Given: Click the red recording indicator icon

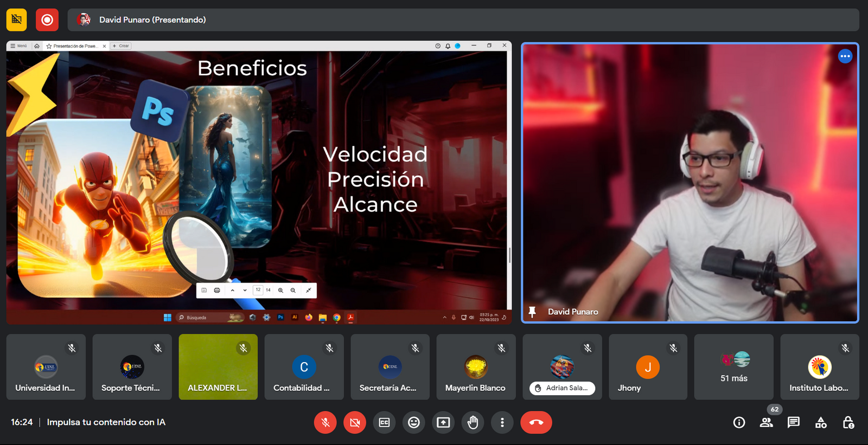Looking at the screenshot, I should (47, 20).
